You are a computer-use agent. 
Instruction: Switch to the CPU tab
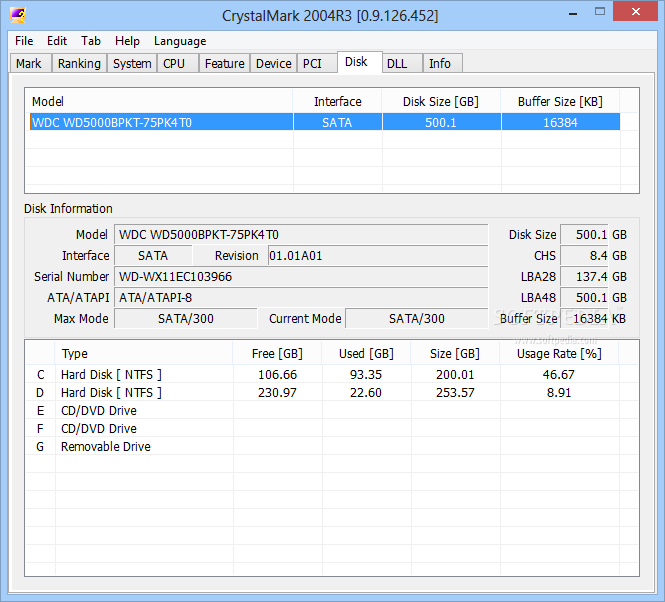pos(178,63)
